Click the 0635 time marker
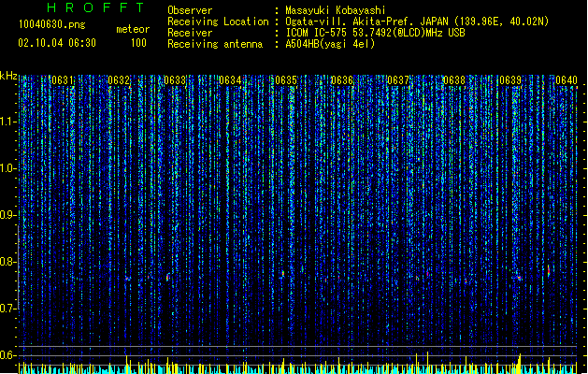This screenshot has width=588, height=374. click(286, 80)
